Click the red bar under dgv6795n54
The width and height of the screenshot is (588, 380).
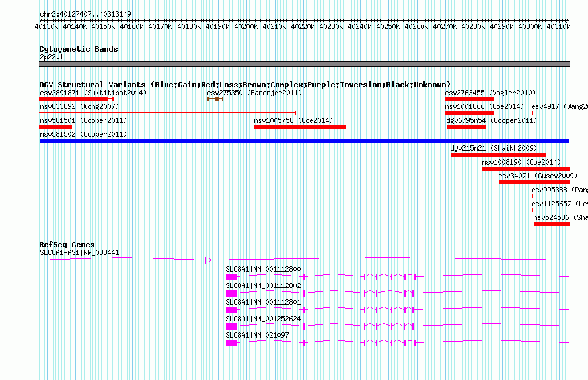coord(466,127)
